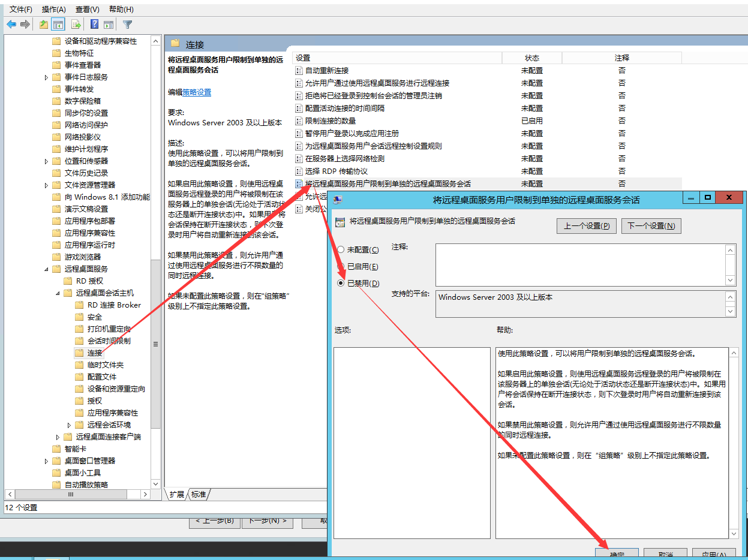
Task: Click the folder icon of 授权 in tree
Action: click(x=79, y=401)
